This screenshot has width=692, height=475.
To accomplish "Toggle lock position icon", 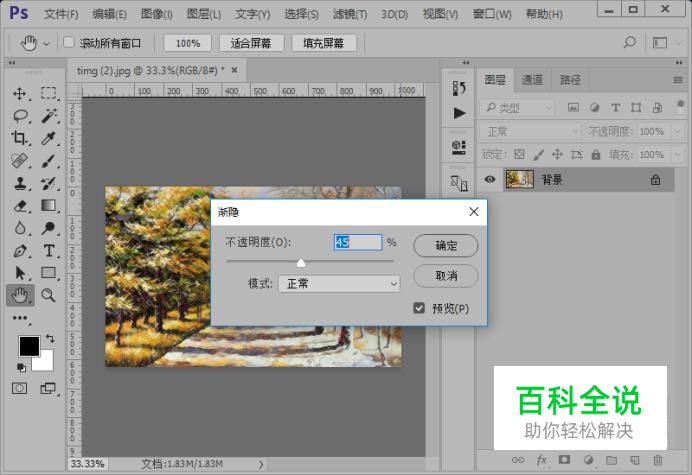I will [x=557, y=154].
